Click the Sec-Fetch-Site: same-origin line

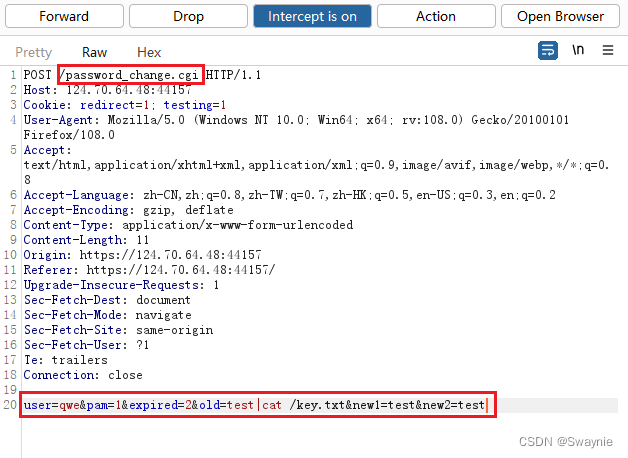[x=118, y=330]
